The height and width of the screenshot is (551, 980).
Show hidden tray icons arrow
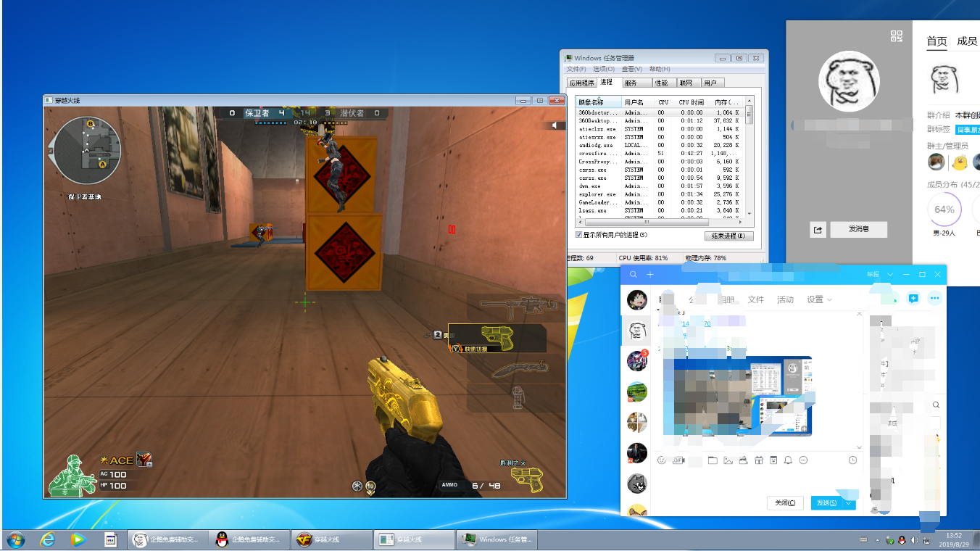click(878, 540)
